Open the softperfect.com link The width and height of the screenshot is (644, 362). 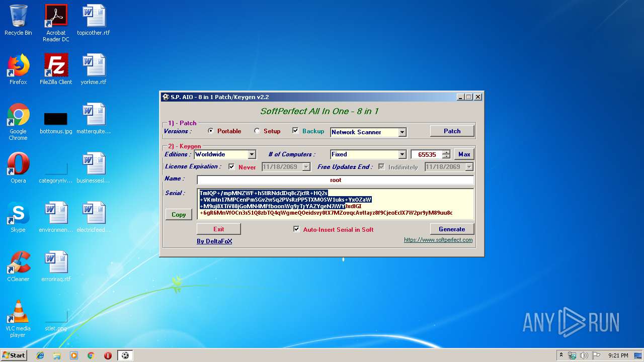coord(438,240)
